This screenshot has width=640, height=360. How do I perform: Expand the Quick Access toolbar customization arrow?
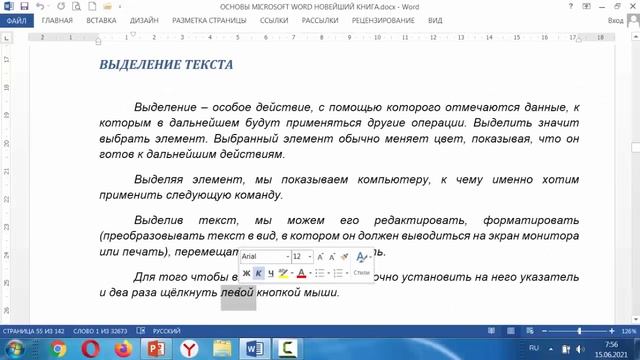click(120, 7)
